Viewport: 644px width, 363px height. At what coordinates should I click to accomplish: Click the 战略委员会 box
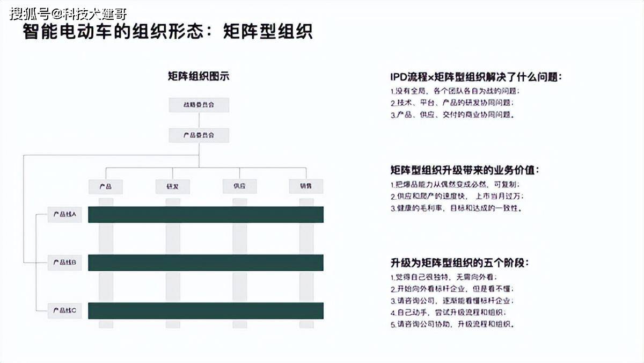pyautogui.click(x=199, y=105)
